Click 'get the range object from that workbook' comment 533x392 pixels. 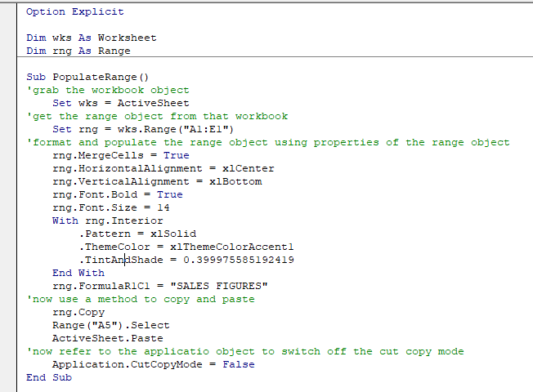pos(157,117)
